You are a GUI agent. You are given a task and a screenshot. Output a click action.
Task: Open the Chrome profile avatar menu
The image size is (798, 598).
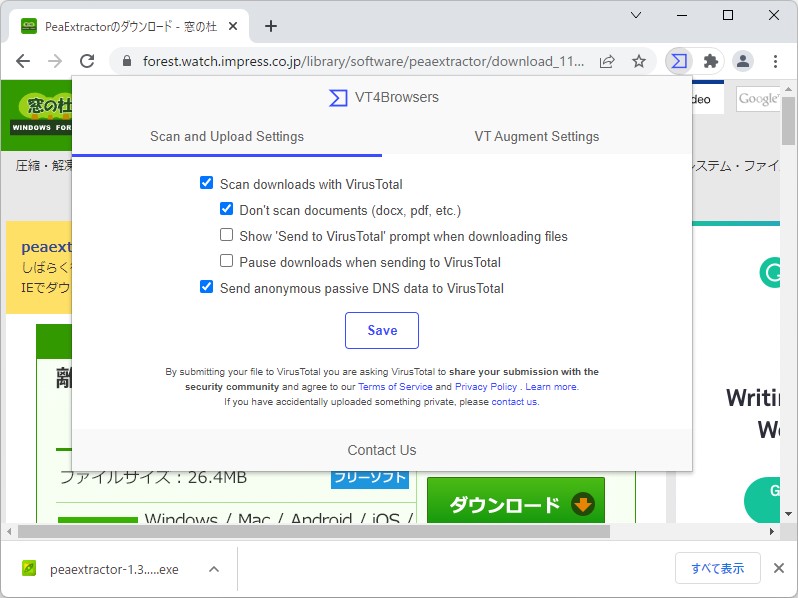point(743,62)
